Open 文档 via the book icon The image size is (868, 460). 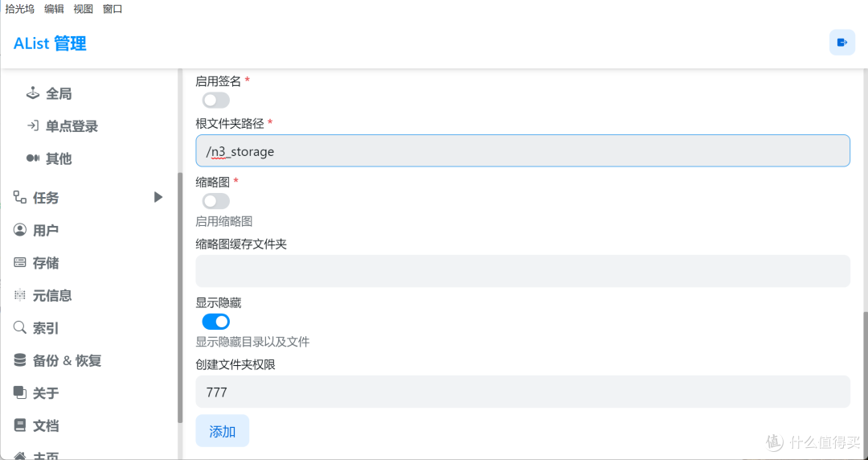pos(20,425)
